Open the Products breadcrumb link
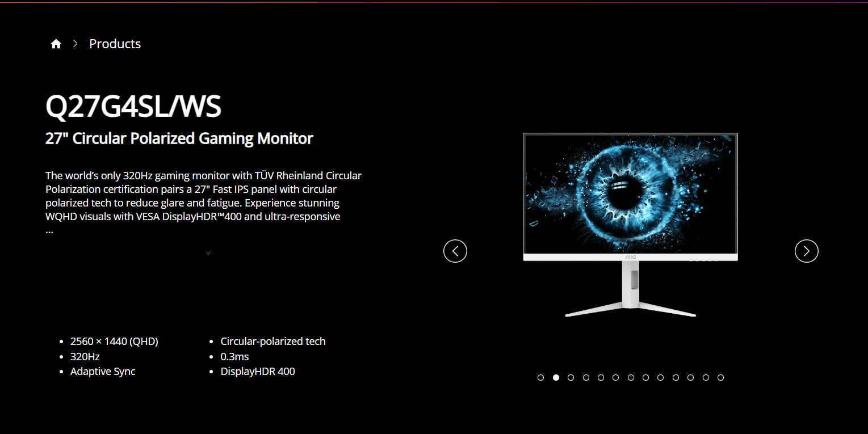 pos(115,44)
